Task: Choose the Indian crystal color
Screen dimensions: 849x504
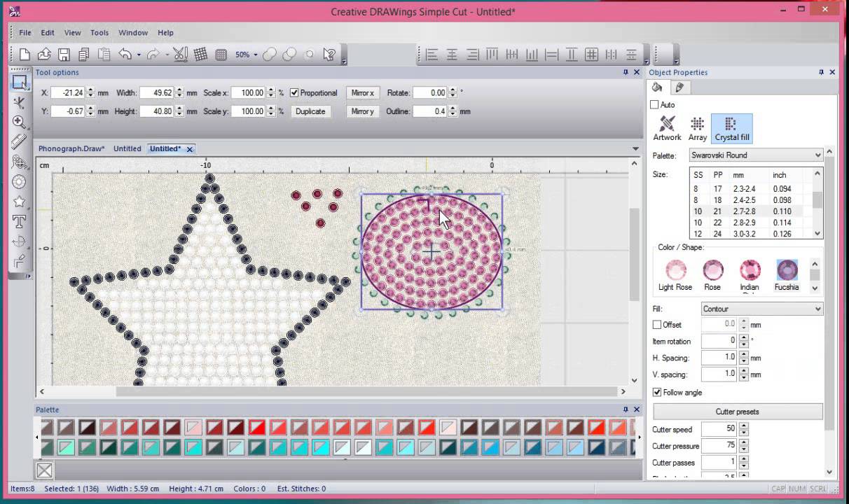Action: point(750,275)
